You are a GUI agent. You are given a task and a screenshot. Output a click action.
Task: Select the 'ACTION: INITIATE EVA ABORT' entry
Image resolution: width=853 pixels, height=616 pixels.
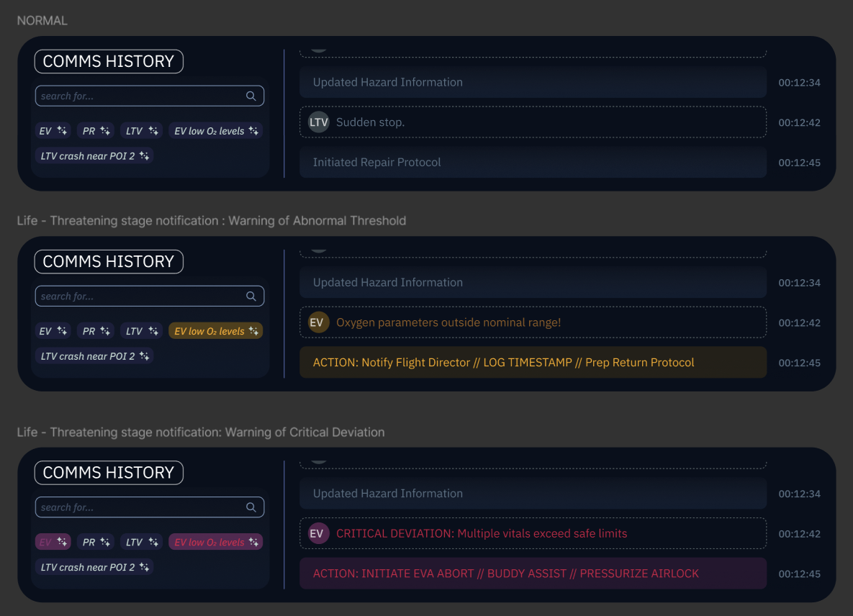tap(533, 573)
